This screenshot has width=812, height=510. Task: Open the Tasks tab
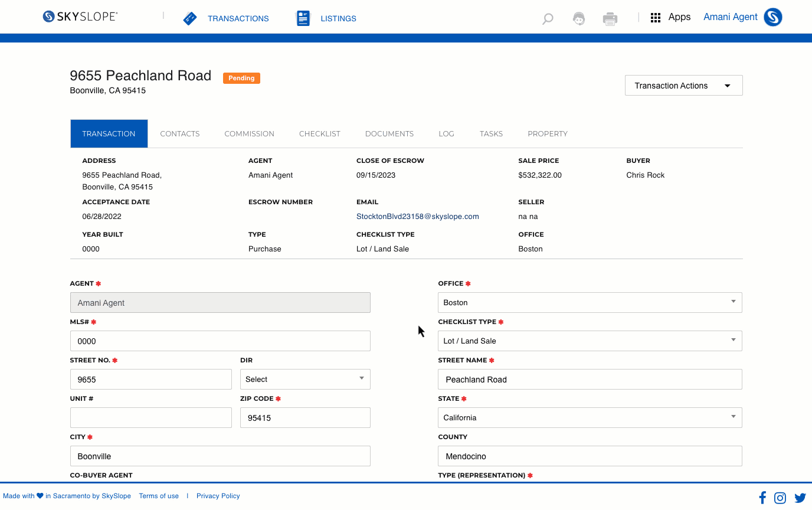click(x=492, y=133)
